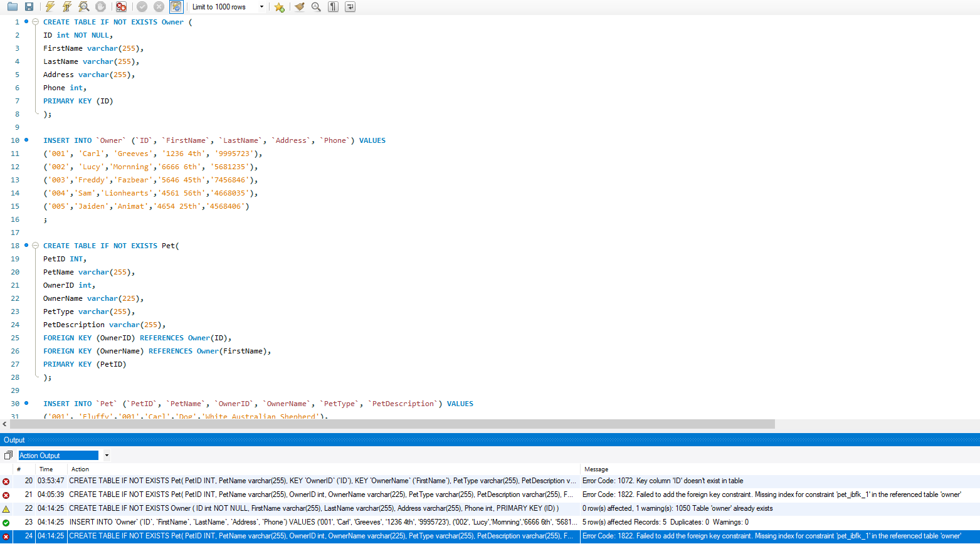Select the INSERT INTO Owner action in row 23

click(x=323, y=522)
